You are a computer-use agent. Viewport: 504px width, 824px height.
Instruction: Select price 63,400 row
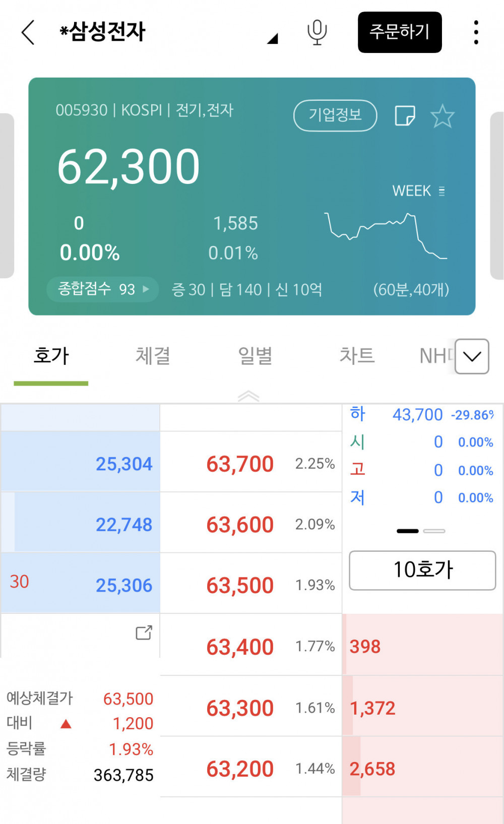251,645
